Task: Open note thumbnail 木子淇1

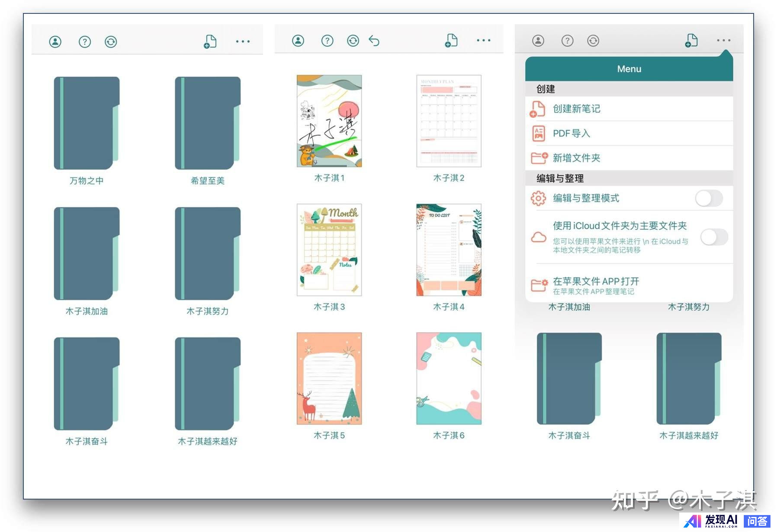Action: (x=329, y=121)
